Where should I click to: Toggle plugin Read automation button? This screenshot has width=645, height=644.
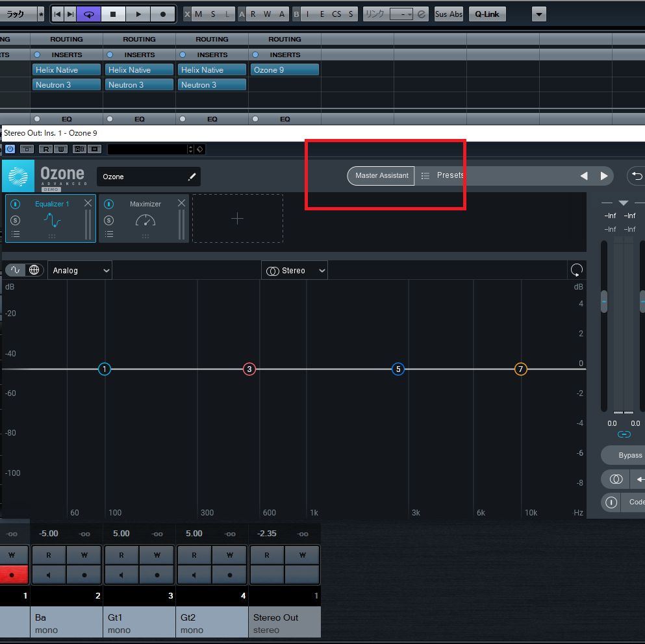tap(46, 149)
